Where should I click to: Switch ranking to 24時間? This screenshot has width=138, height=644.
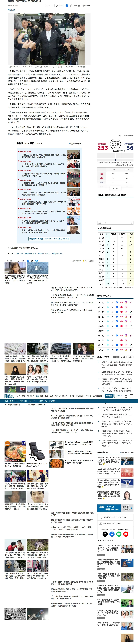123,357
